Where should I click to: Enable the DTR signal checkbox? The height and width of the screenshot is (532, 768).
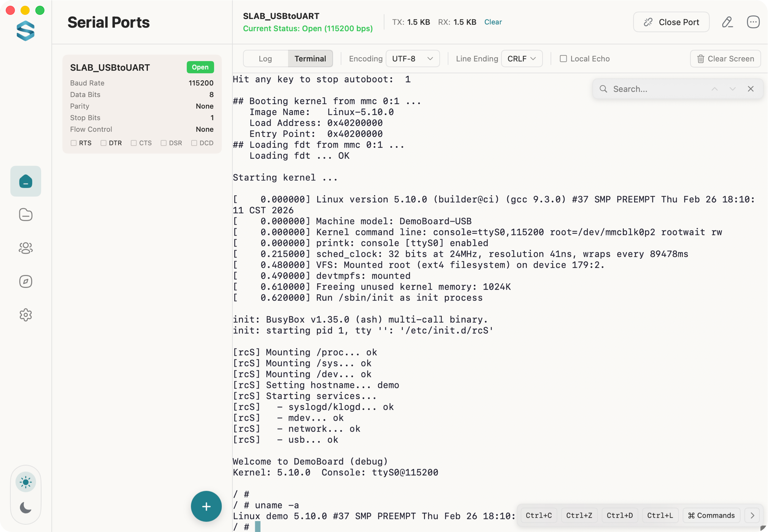coord(104,143)
